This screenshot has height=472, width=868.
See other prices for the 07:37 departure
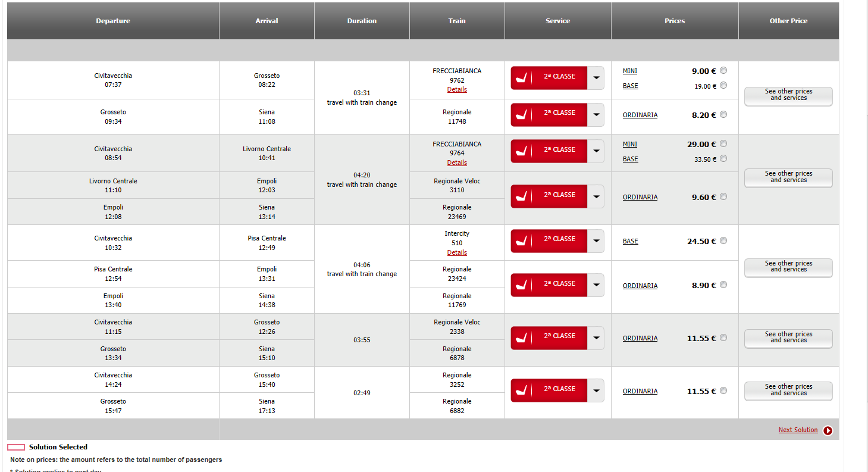point(788,96)
